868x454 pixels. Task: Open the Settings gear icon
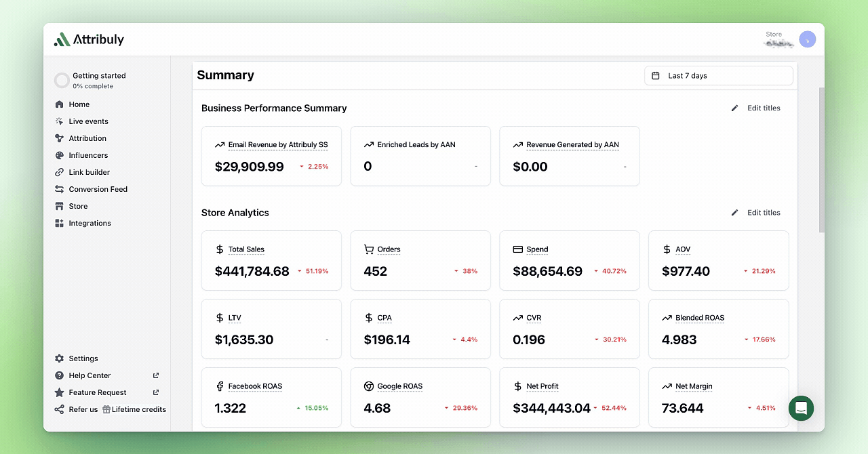point(61,358)
